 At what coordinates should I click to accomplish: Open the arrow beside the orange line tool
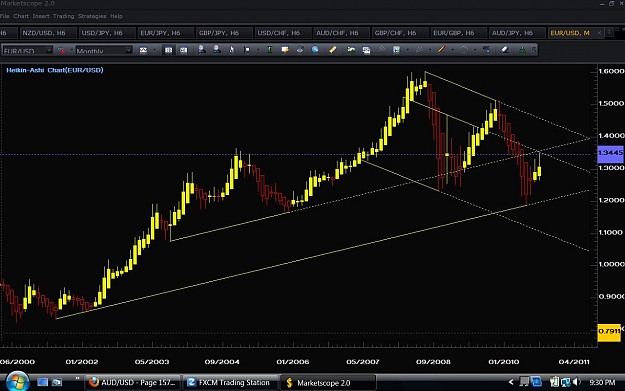(452, 50)
